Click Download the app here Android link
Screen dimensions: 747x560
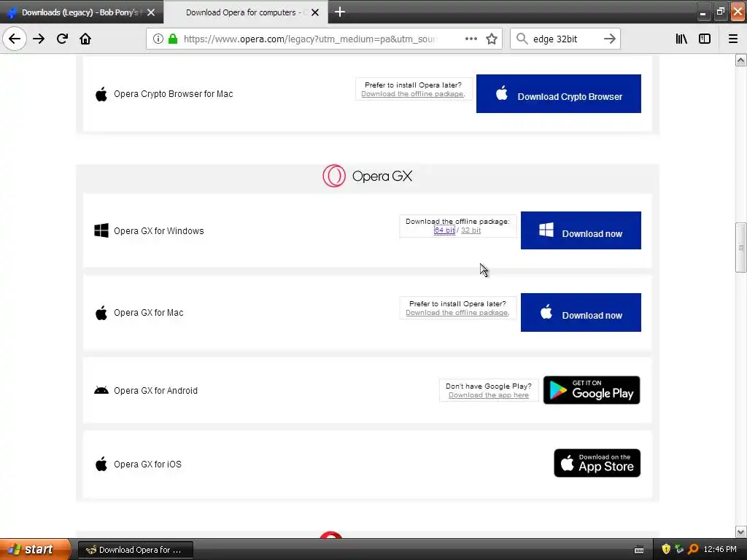point(488,395)
